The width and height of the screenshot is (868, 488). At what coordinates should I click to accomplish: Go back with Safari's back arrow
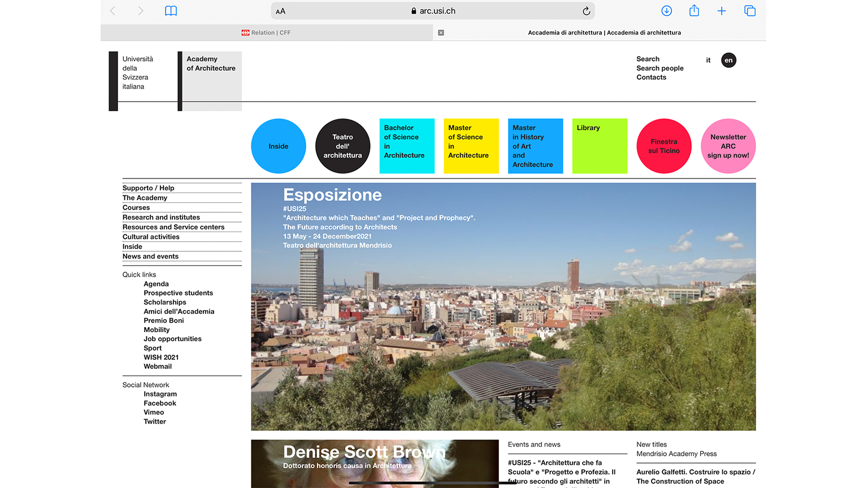(112, 11)
